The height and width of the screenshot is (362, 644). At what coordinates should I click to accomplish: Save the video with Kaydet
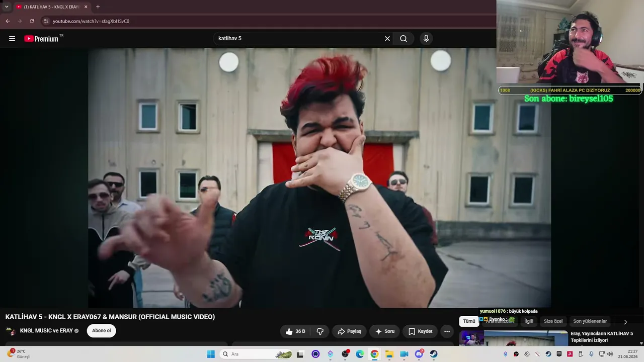point(420,331)
